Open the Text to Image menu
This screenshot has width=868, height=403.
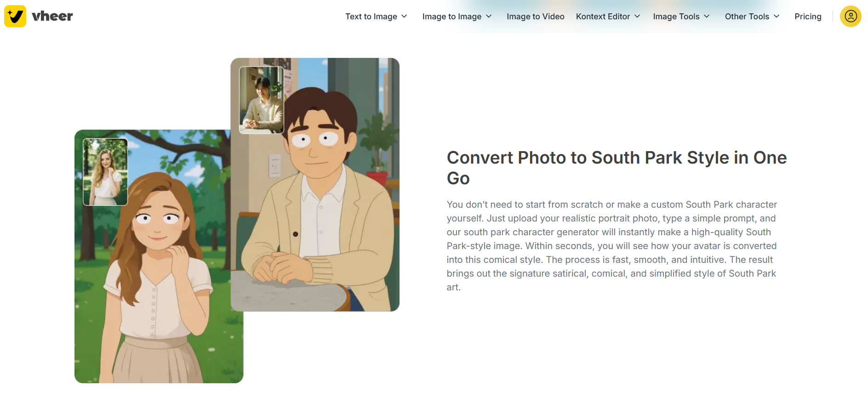click(371, 17)
